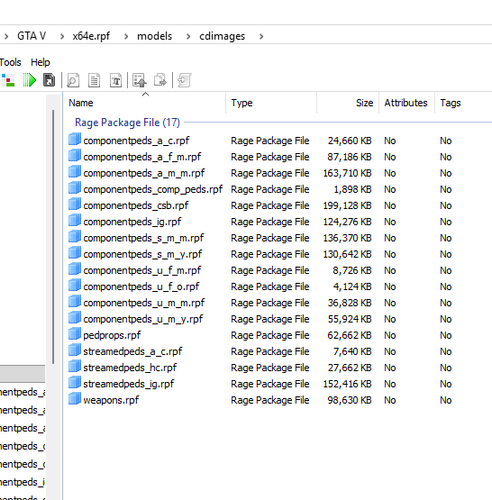
Task: Click the document with T letter icon
Action: [x=116, y=80]
